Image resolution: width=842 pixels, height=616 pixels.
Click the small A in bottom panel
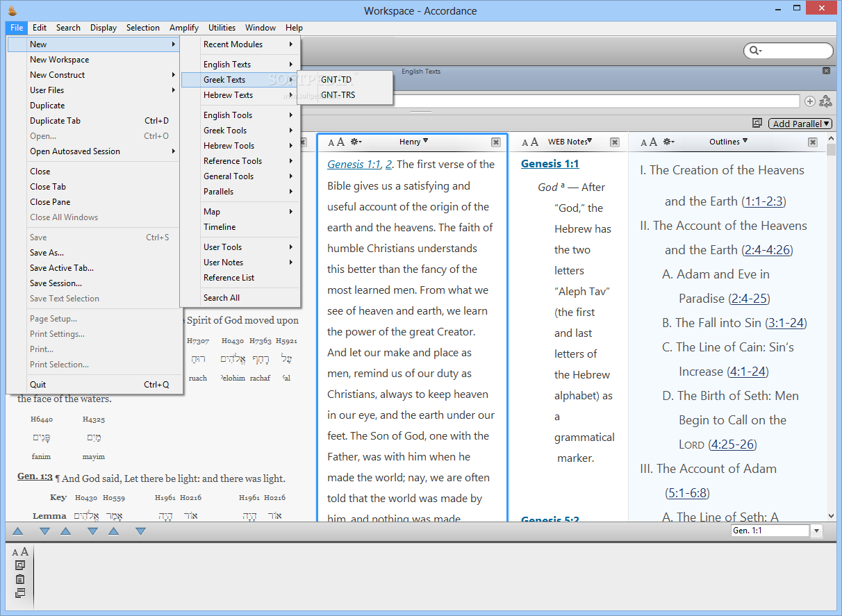(x=15, y=553)
